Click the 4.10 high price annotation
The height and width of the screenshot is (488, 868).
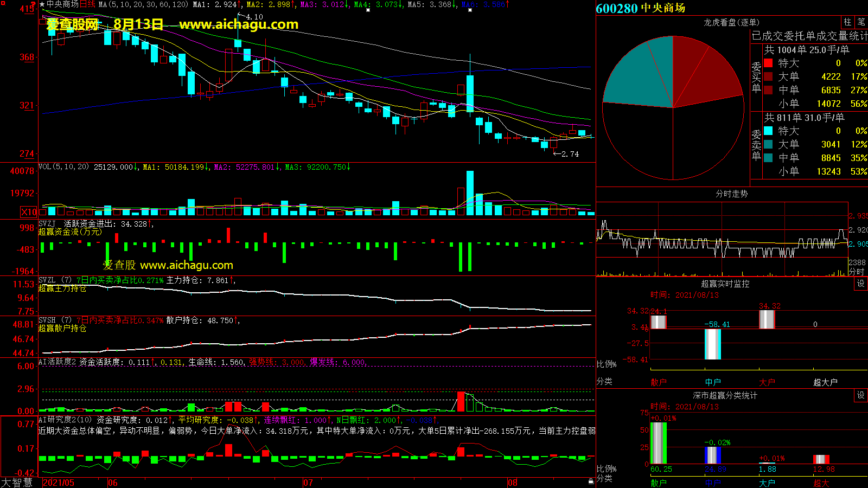click(254, 17)
